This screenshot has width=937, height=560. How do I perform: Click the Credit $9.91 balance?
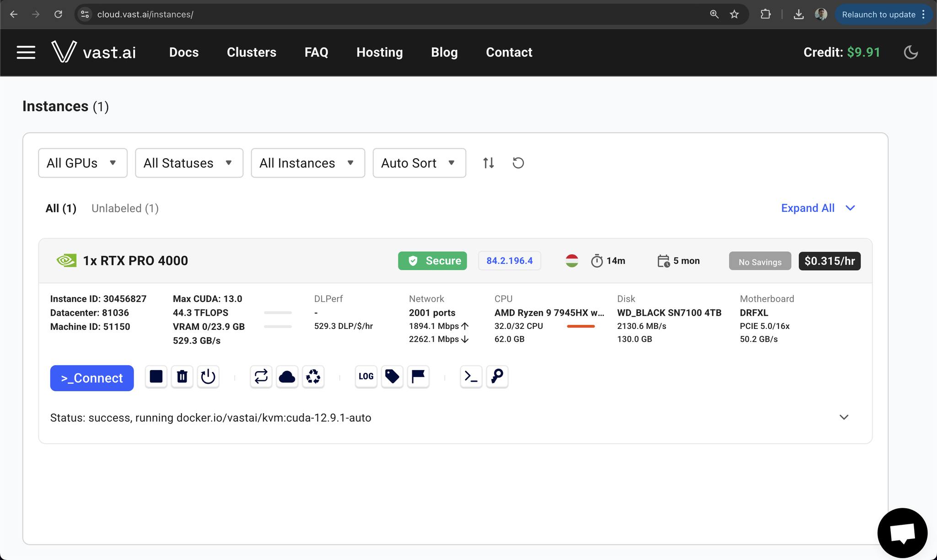(x=842, y=52)
